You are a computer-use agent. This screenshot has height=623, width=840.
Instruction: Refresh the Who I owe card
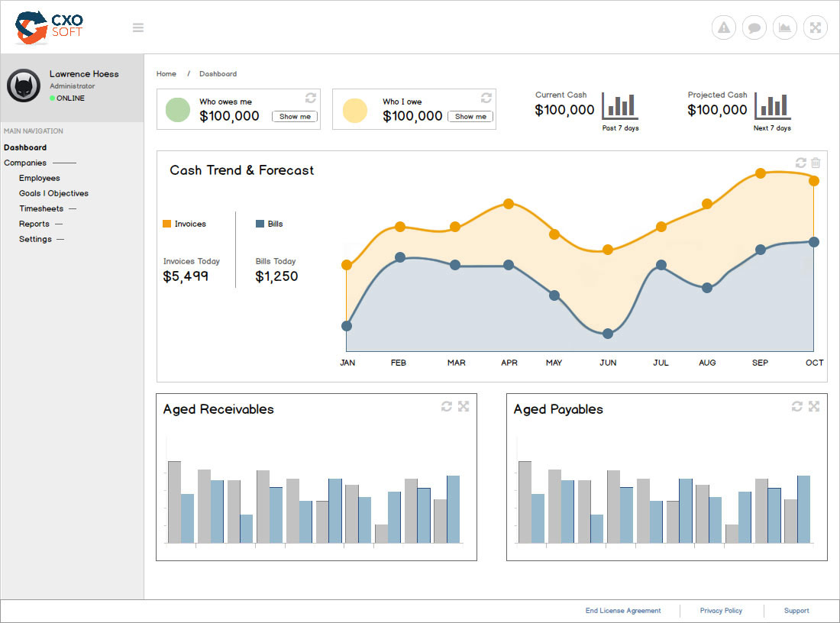486,98
